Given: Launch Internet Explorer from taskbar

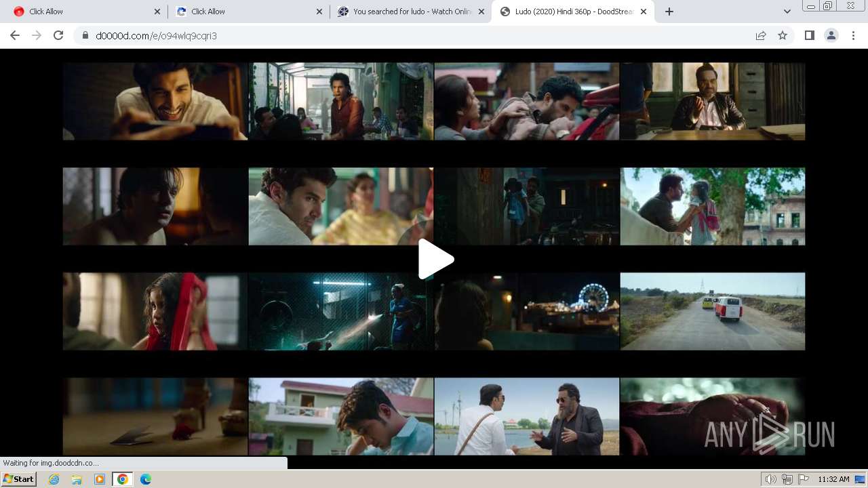Looking at the screenshot, I should click(x=54, y=479).
